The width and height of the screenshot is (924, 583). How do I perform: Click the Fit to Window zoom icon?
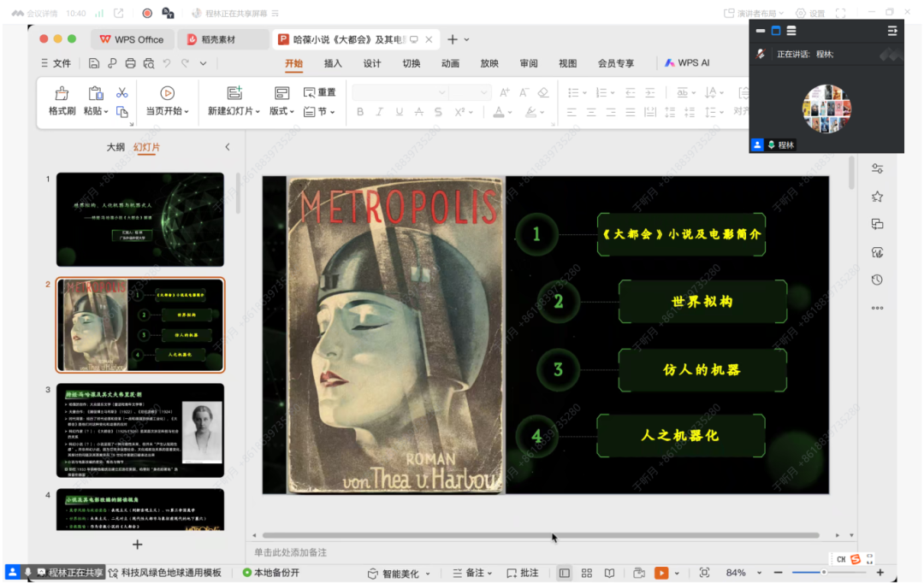[x=704, y=573]
